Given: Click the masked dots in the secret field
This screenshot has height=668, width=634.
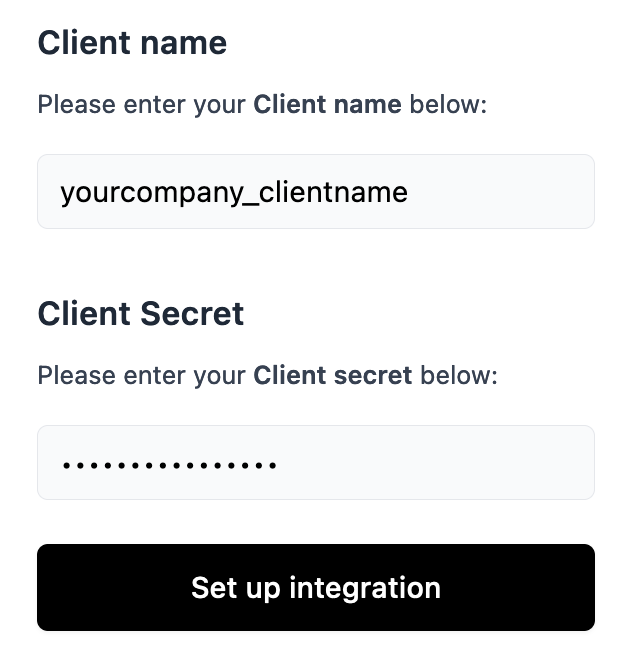Looking at the screenshot, I should (169, 465).
